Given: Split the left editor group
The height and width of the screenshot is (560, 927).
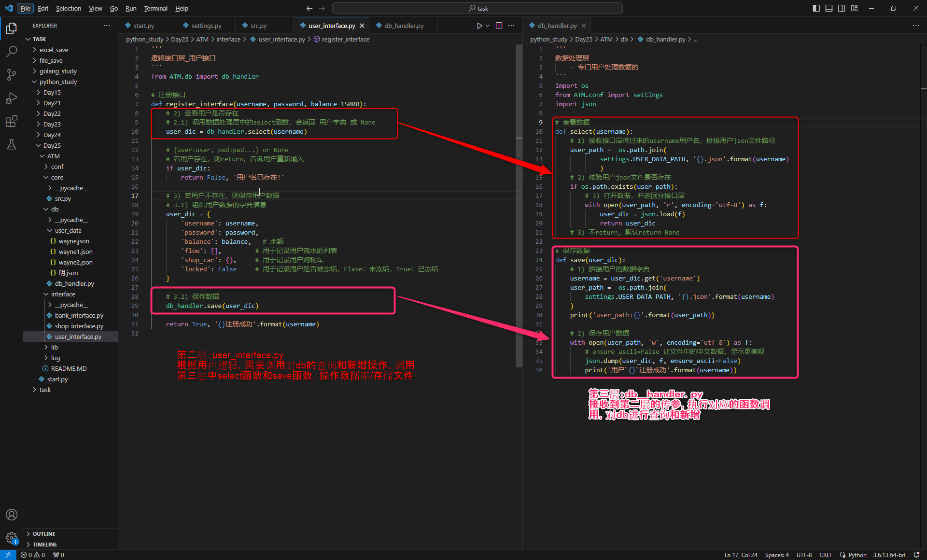Looking at the screenshot, I should click(499, 26).
